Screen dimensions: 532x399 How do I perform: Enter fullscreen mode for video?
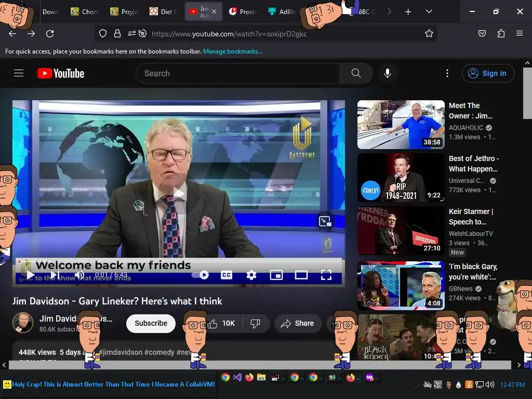coord(326,275)
